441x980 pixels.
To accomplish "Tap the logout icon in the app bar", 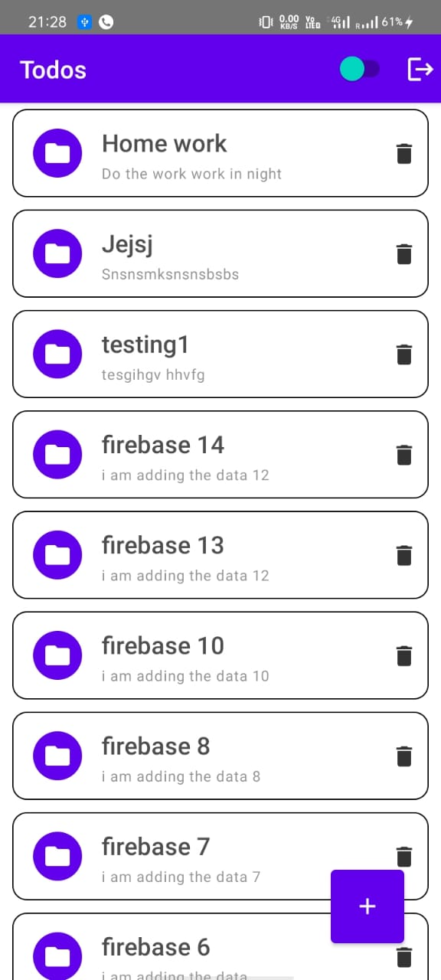I will click(x=421, y=69).
